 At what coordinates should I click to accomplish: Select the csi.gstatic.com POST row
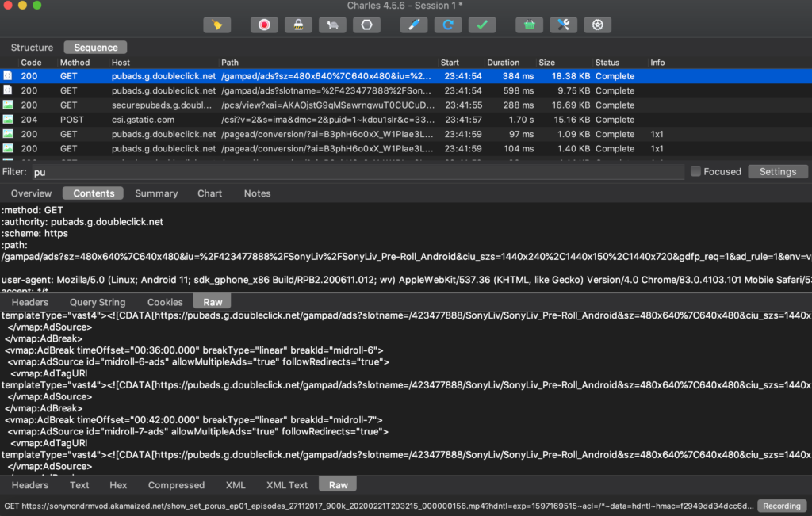click(x=406, y=120)
